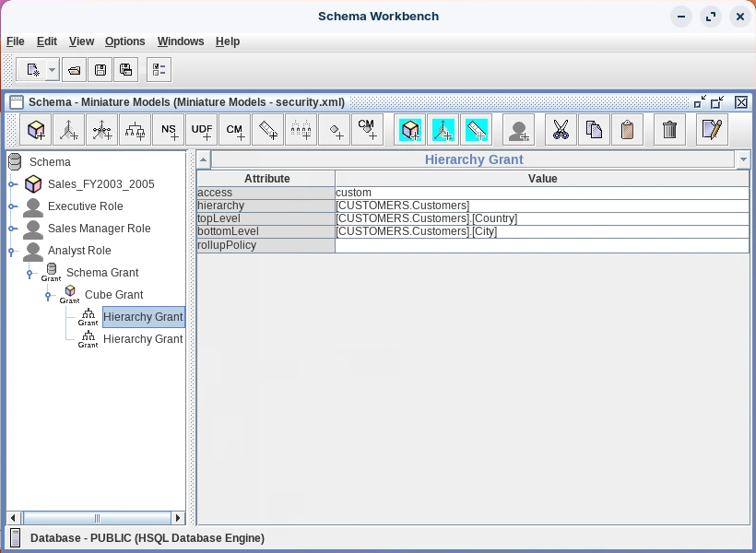The image size is (756, 553).
Task: Click the tree panel's horizontal scrollbar
Action: click(x=96, y=518)
